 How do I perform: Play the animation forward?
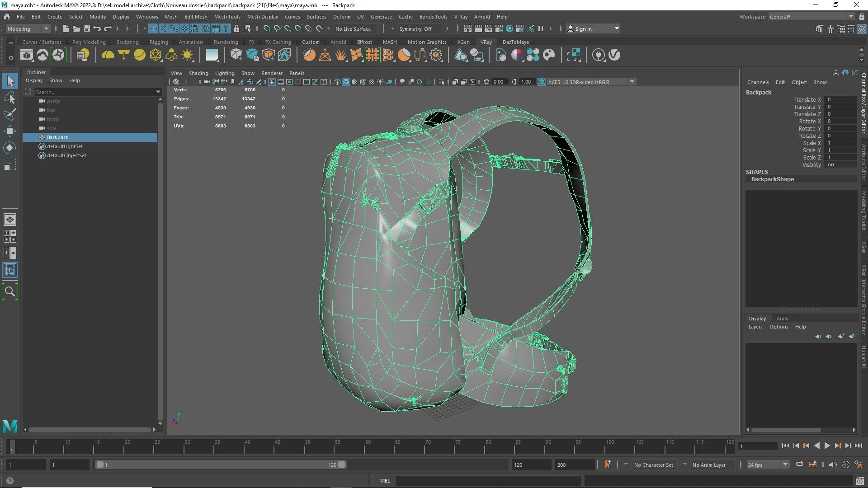(x=827, y=446)
